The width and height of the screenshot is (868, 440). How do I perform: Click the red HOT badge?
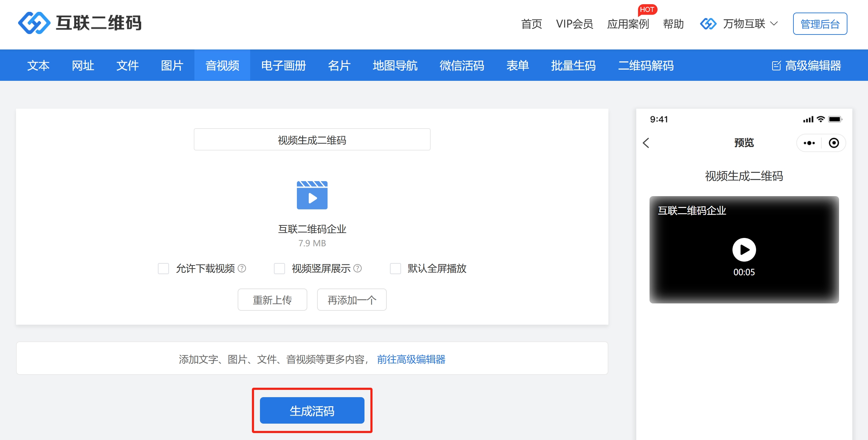(647, 9)
